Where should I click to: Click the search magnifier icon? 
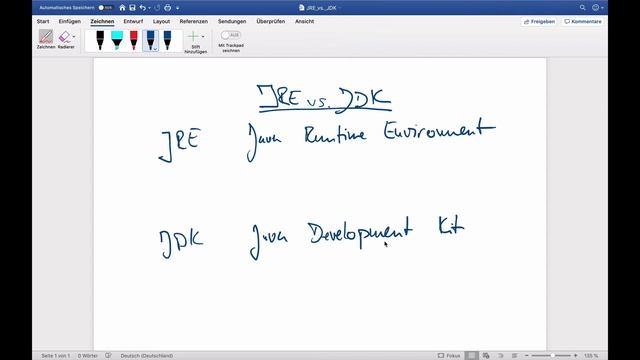[582, 7]
